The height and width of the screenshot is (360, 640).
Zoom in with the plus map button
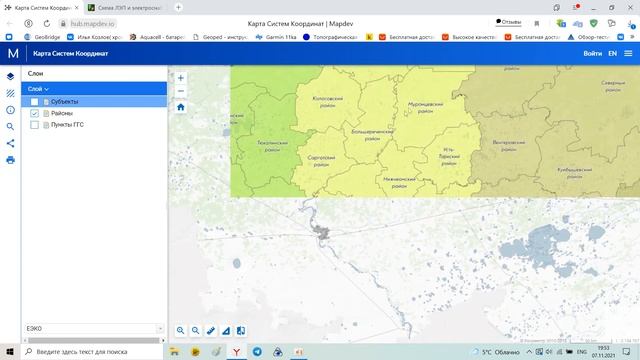(x=181, y=78)
